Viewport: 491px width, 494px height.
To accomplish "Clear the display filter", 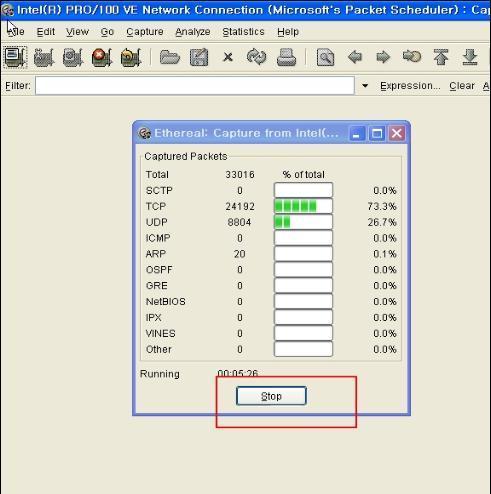I will [462, 86].
